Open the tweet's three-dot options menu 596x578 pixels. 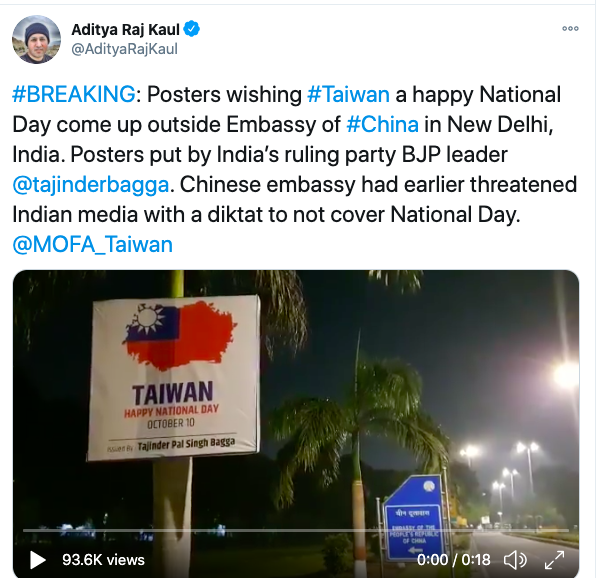point(570,29)
